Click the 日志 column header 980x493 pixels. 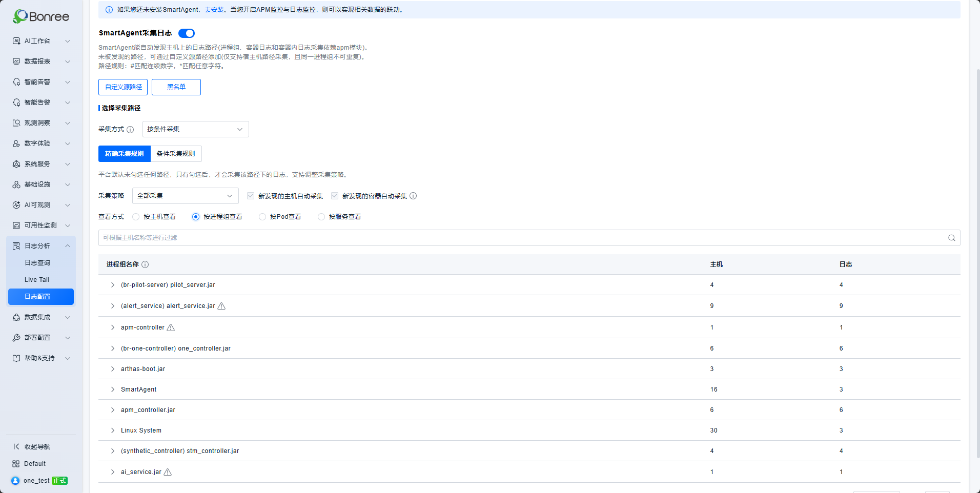click(846, 264)
